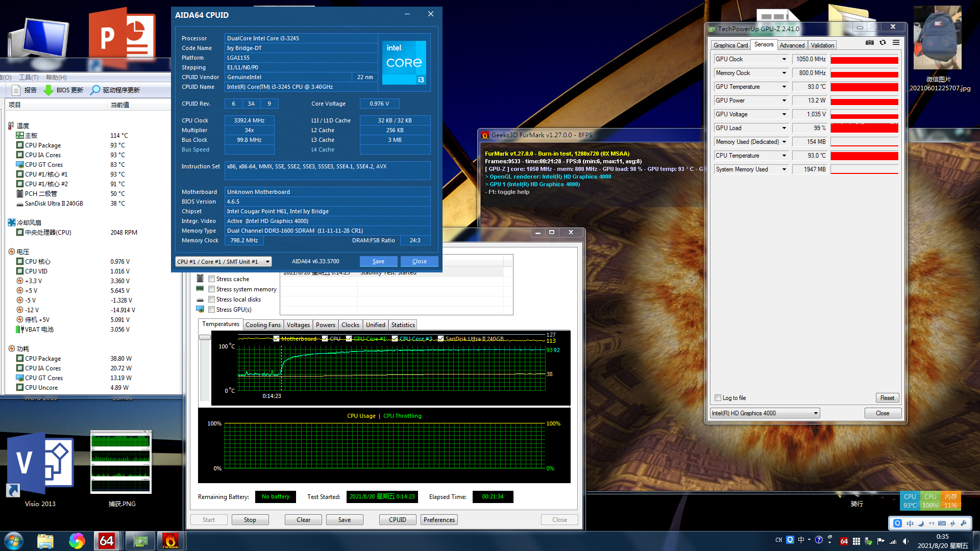
Task: Click the GPU-Z refresh icon
Action: point(883,43)
